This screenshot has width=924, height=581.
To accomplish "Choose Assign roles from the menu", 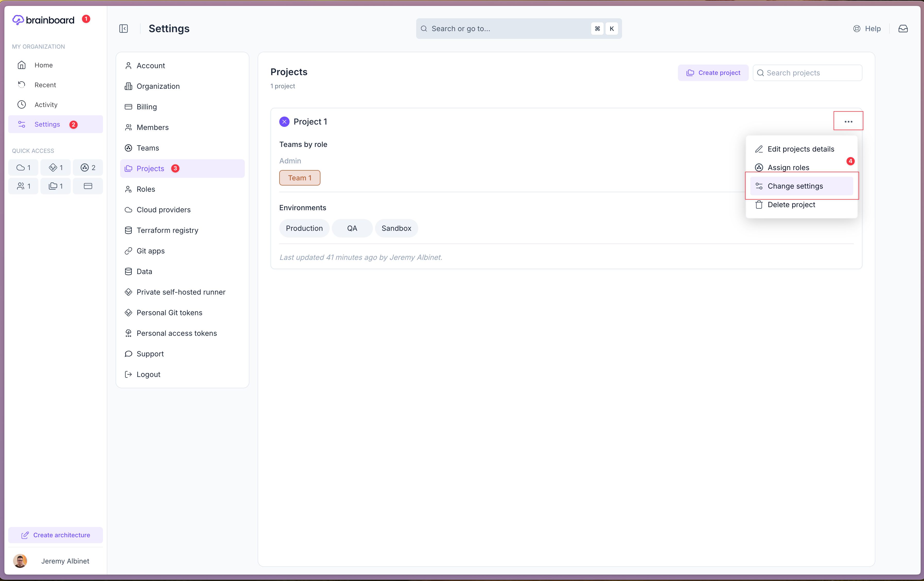I will coord(788,168).
